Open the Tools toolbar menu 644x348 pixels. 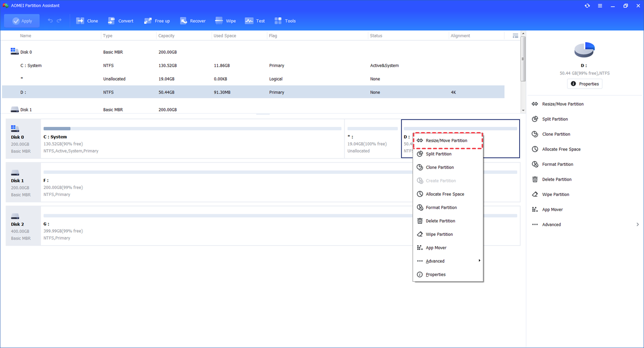[285, 21]
